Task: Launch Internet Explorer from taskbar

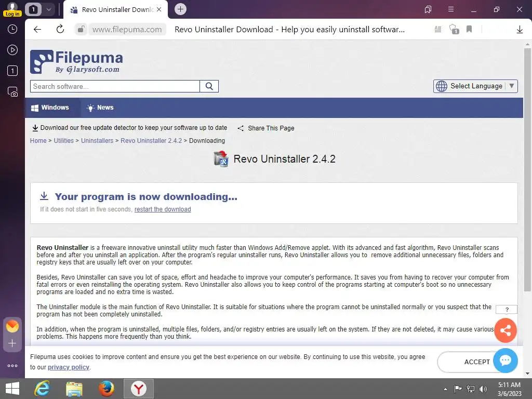Action: [42, 389]
